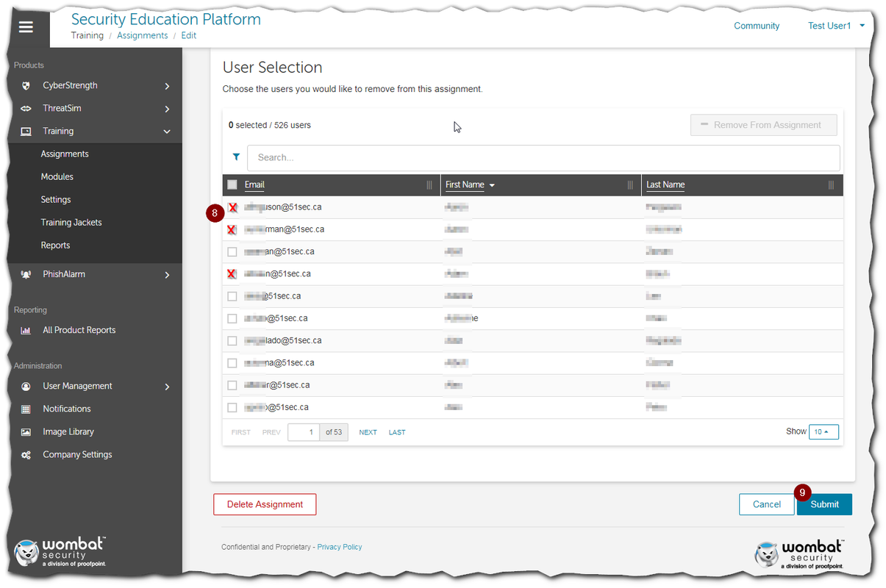The height and width of the screenshot is (588, 886).
Task: Click the Last Name column handle icon
Action: 831,185
